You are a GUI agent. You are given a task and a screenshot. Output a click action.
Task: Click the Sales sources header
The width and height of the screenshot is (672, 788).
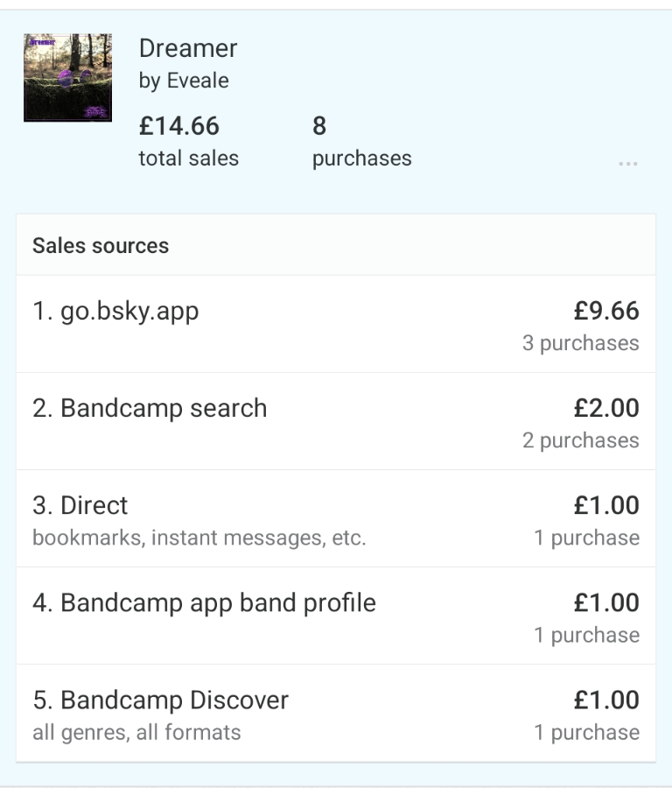coord(101,245)
